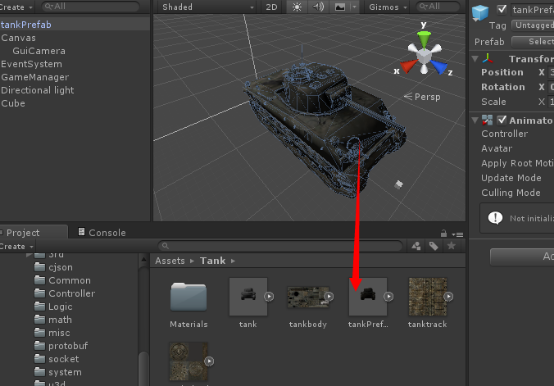554x386 pixels.
Task: Toggle 2D scene view mode
Action: click(x=271, y=7)
